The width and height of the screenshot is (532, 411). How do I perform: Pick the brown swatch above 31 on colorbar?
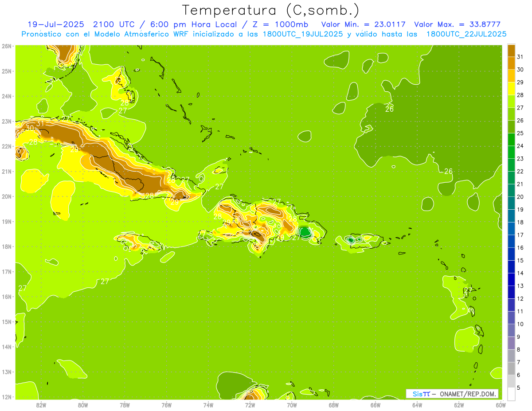click(511, 50)
